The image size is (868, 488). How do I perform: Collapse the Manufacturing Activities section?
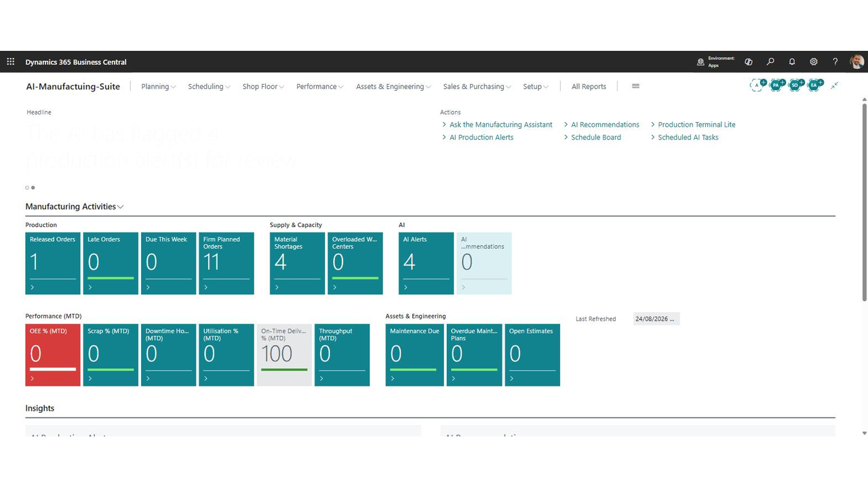coord(75,207)
